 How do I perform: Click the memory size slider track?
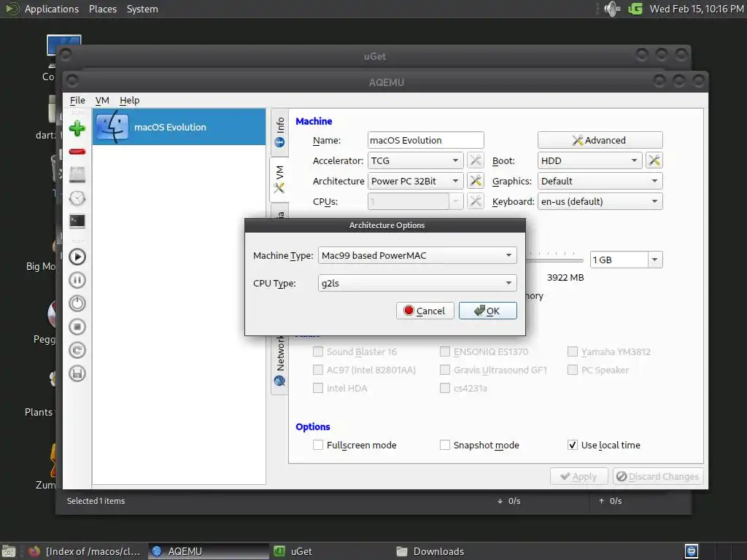click(x=554, y=260)
